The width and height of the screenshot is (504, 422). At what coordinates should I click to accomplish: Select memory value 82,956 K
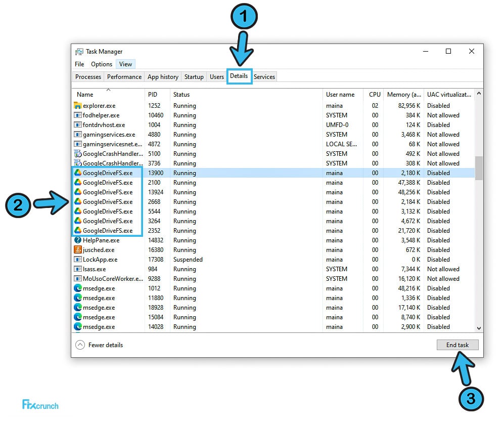[409, 105]
